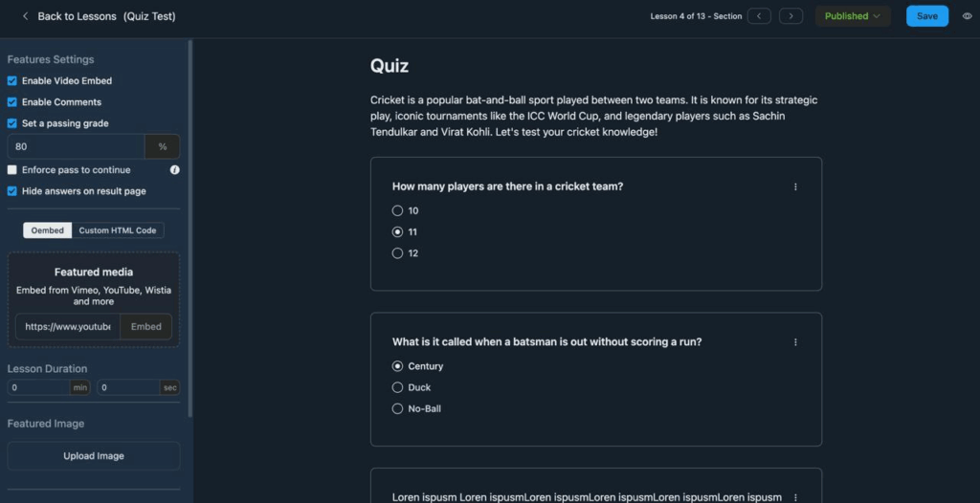This screenshot has height=503, width=980.
Task: Click the Upload Image button
Action: pos(94,456)
